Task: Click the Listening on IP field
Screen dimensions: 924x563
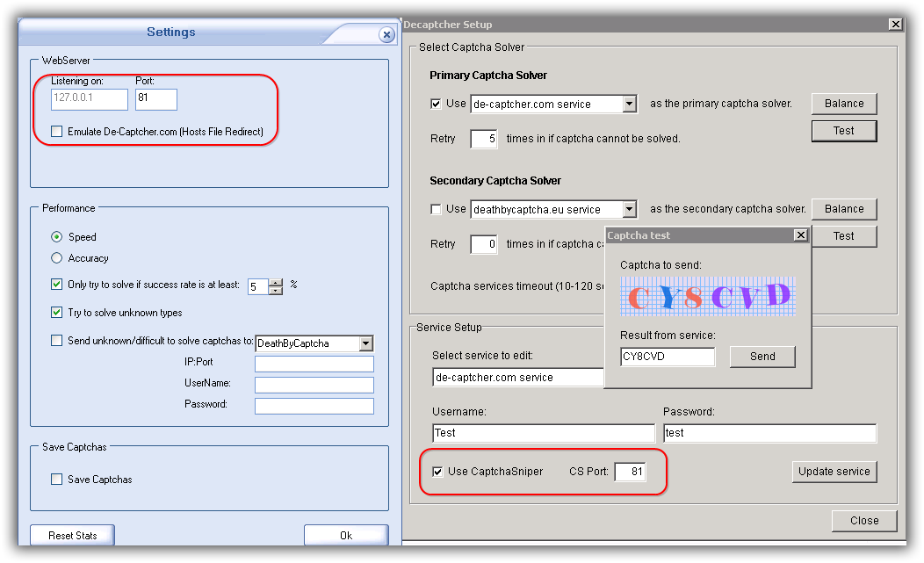Action: [90, 99]
